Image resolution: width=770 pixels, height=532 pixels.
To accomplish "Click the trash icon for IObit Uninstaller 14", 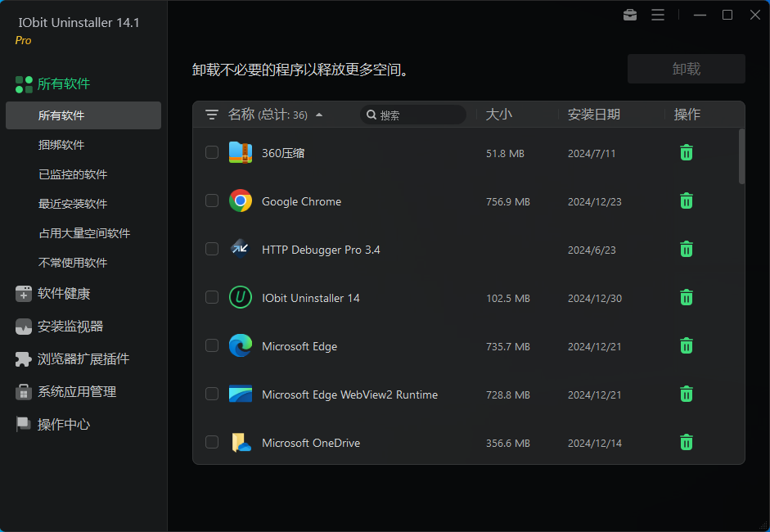I will tap(686, 297).
